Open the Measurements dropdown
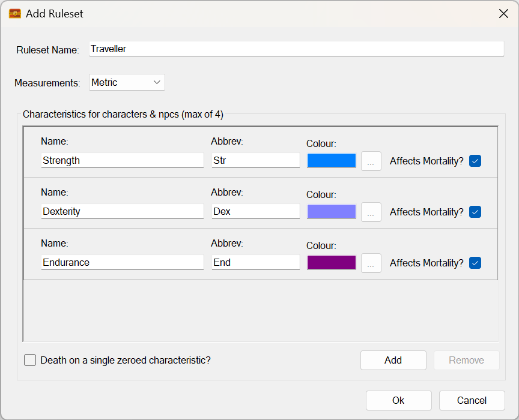The width and height of the screenshot is (519, 420). (127, 82)
